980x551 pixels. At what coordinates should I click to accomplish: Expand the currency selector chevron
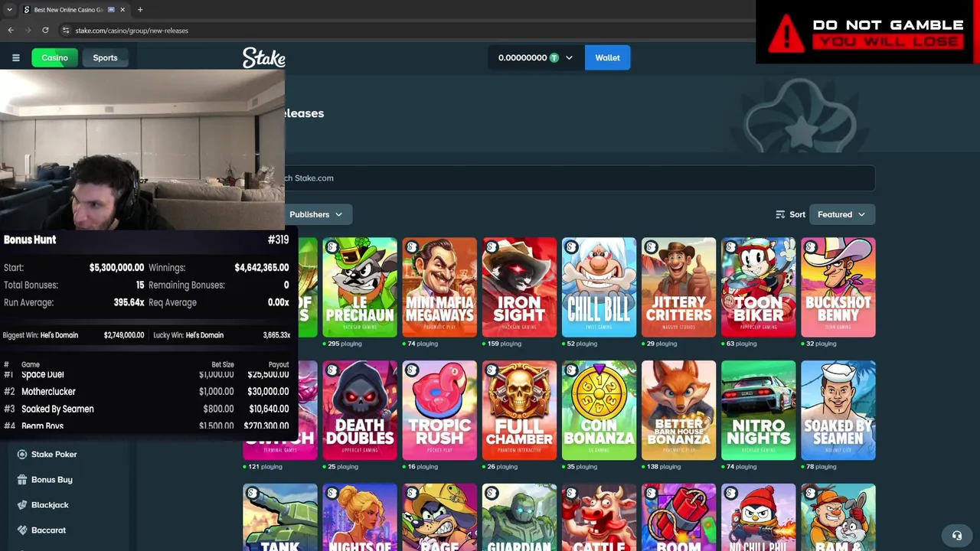coord(569,58)
